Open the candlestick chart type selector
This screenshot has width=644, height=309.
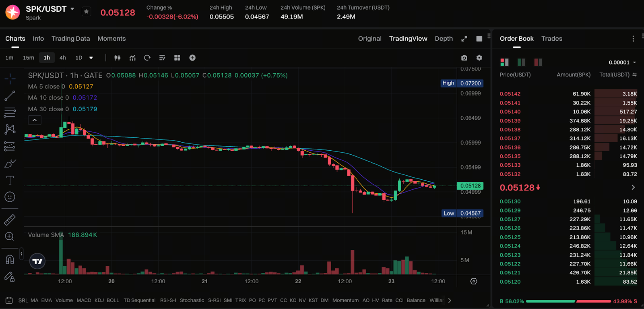[x=117, y=58]
